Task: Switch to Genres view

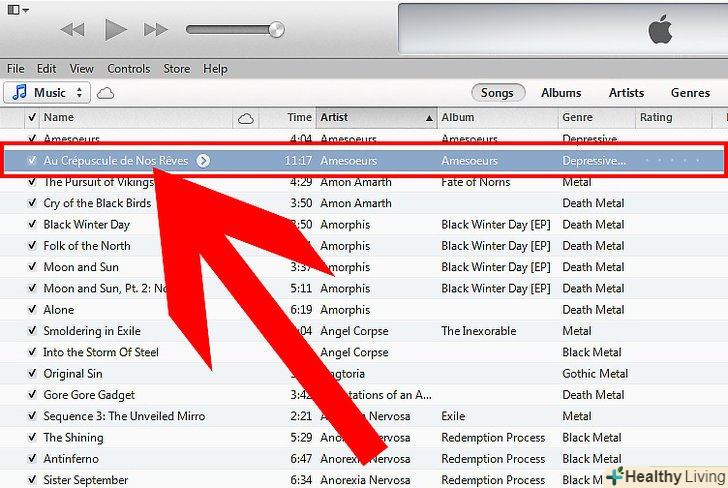Action: tap(690, 92)
